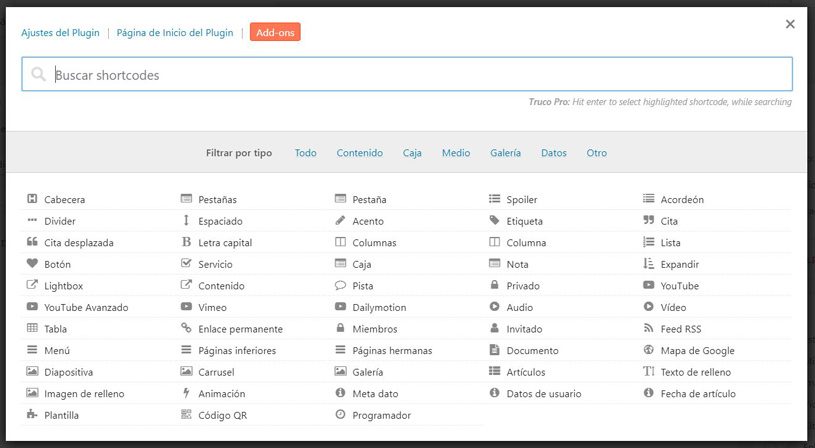
Task: Click the YouTube shortcode play icon
Action: pos(649,285)
